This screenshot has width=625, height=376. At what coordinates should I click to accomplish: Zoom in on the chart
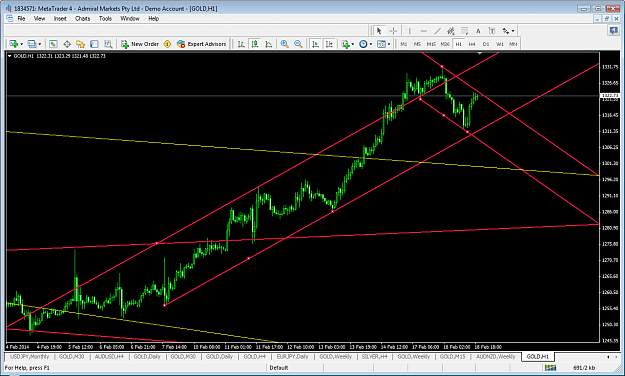point(284,44)
